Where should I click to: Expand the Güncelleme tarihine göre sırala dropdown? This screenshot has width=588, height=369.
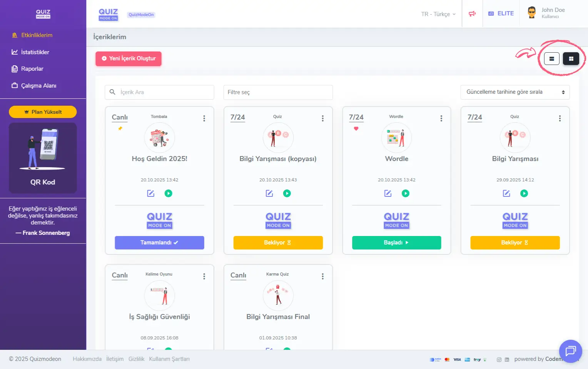click(x=515, y=92)
